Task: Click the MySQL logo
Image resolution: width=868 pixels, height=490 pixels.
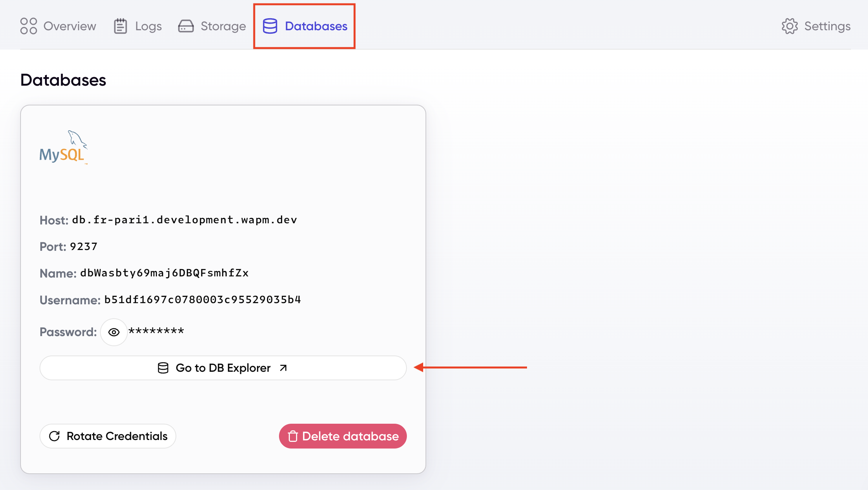Action: pyautogui.click(x=63, y=147)
